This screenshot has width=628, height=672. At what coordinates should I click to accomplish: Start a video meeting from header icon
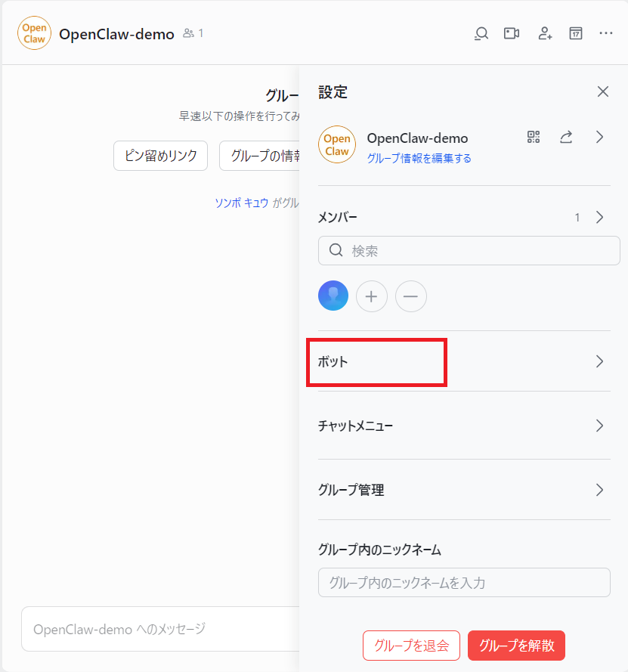tap(512, 33)
